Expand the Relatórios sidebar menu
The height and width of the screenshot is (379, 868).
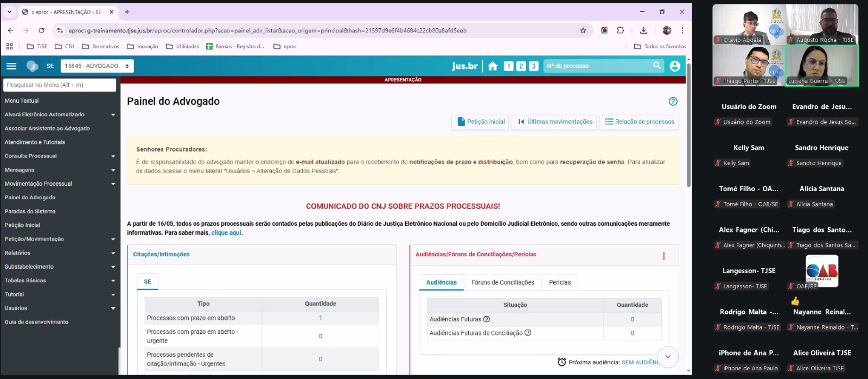tap(60, 252)
